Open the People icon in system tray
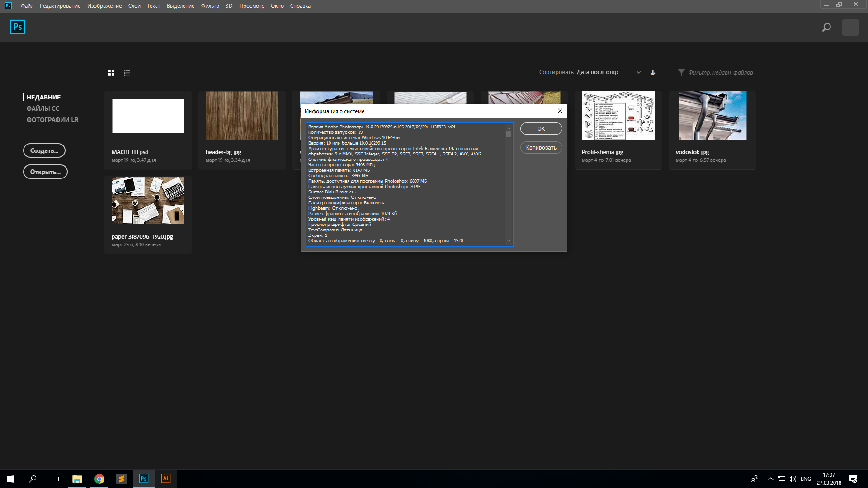 [x=755, y=479]
